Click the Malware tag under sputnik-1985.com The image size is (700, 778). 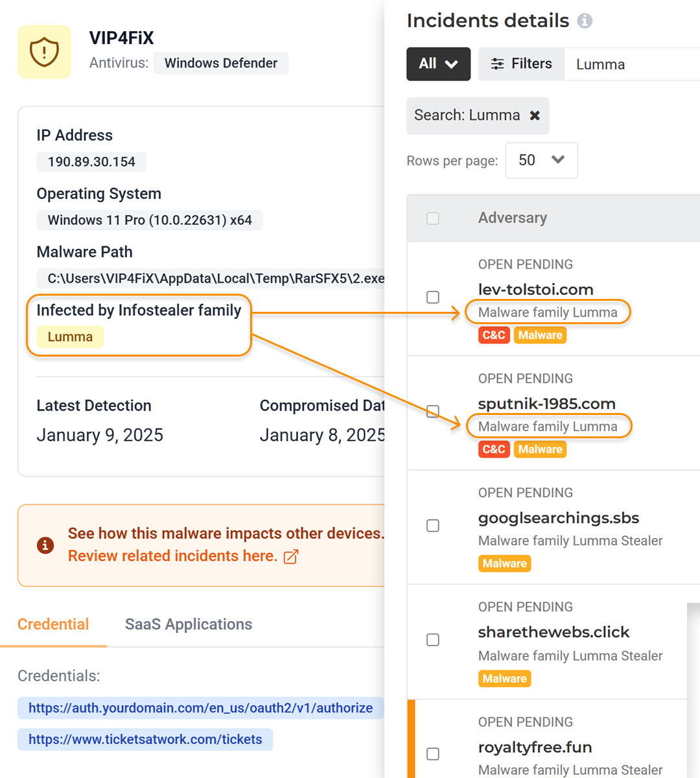[x=540, y=449]
